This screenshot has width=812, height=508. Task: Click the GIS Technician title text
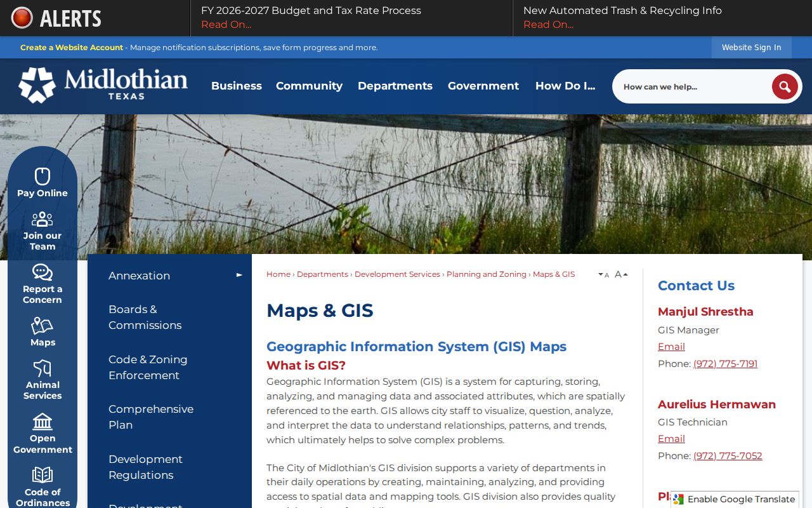tap(693, 422)
